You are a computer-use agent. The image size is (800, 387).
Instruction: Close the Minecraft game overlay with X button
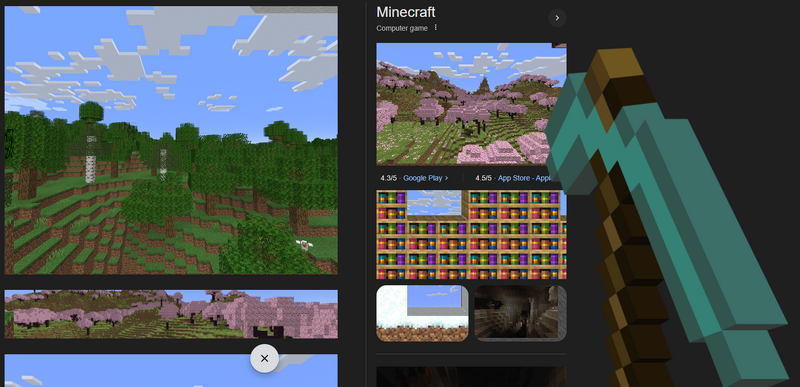click(x=264, y=358)
